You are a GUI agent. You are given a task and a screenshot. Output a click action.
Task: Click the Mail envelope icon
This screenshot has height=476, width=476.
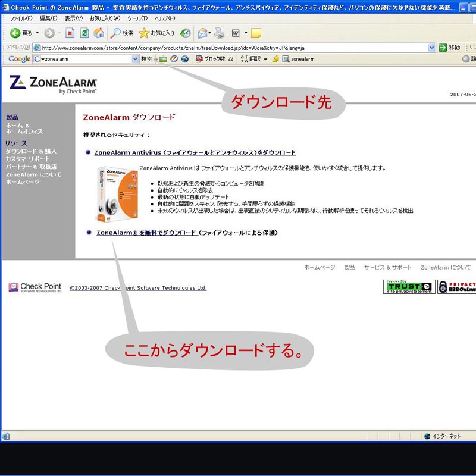(x=202, y=33)
